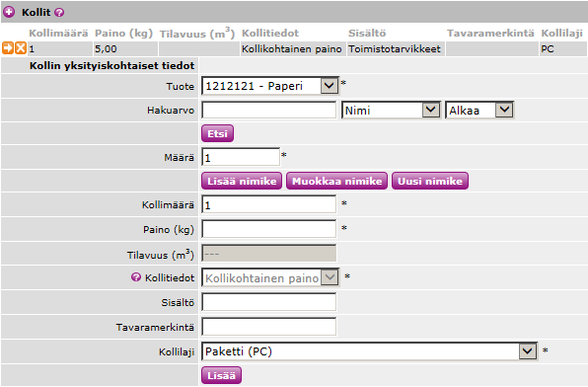Click the Lisää nimike button
Screen dimensions: 588x387
[242, 181]
